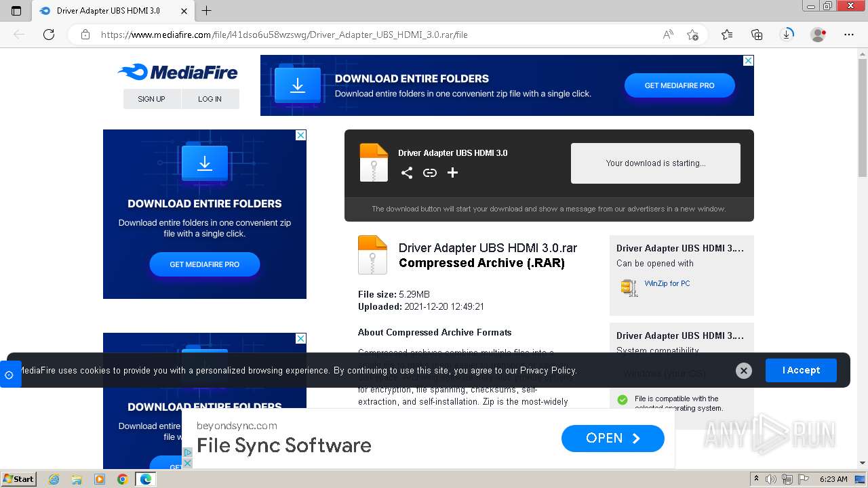
Task: Reload the page with the refresh icon
Action: coord(49,35)
